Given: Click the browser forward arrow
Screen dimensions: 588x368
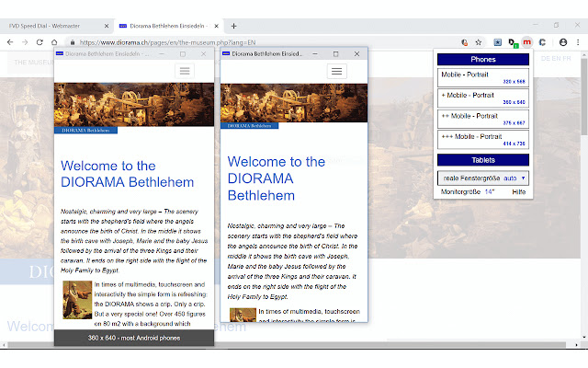Looking at the screenshot, I should (x=25, y=42).
